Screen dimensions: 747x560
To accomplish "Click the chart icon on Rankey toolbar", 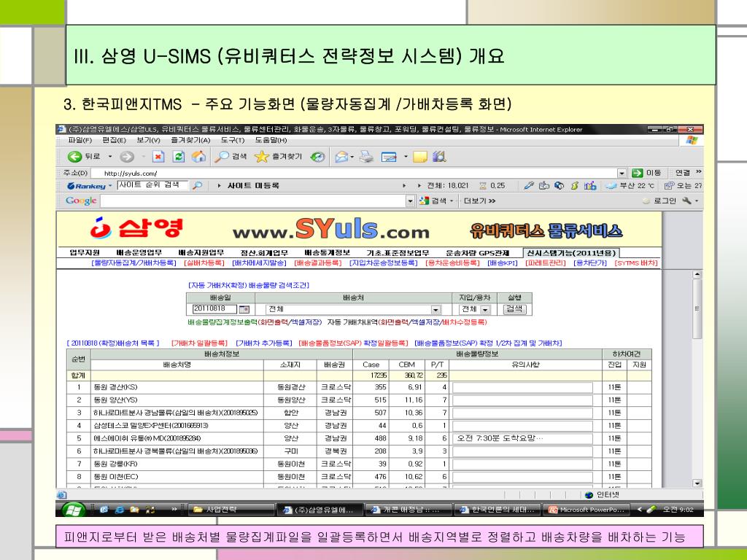I will click(x=590, y=186).
